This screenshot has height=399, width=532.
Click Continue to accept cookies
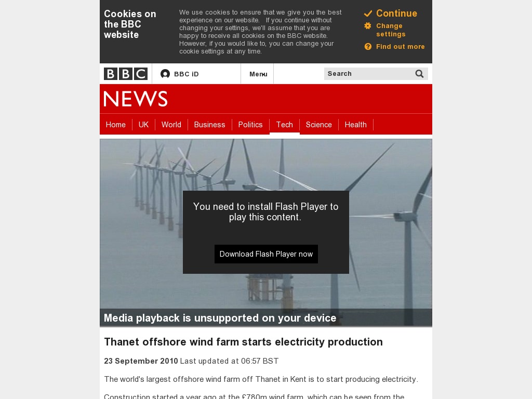point(396,14)
